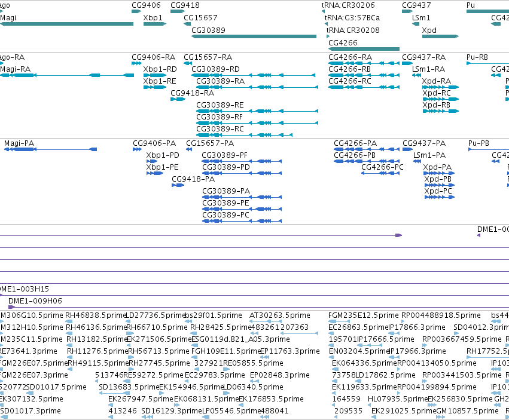Select CG4266-RC transcript label
509x420 pixels.
[x=350, y=81]
